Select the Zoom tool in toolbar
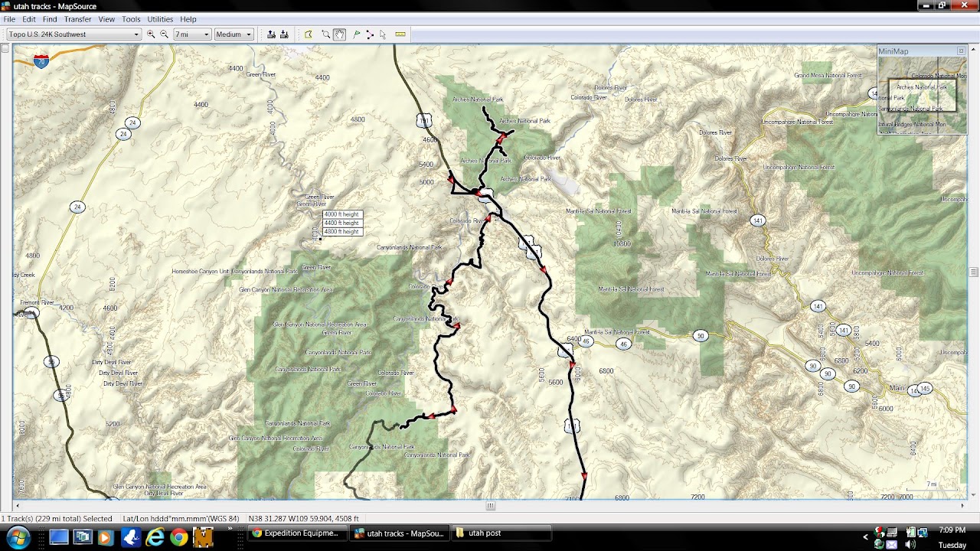Screen dimensions: 980x551 point(326,34)
